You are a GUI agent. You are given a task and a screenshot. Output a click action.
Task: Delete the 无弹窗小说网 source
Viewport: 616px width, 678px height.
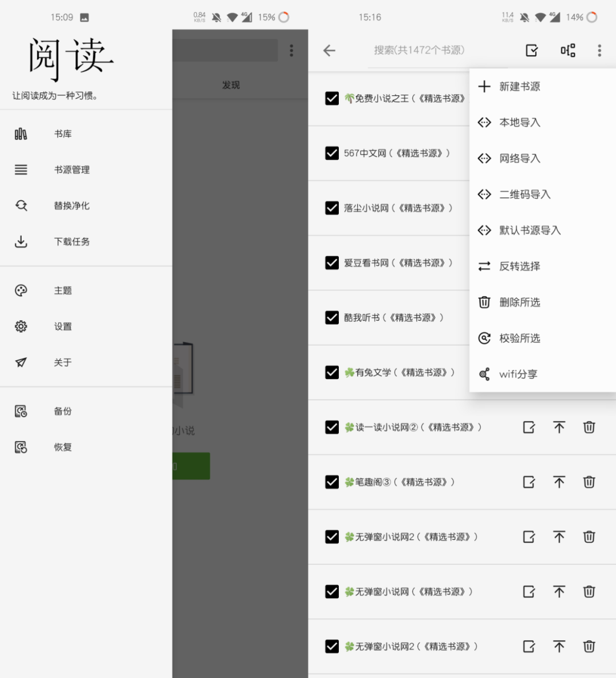click(589, 591)
